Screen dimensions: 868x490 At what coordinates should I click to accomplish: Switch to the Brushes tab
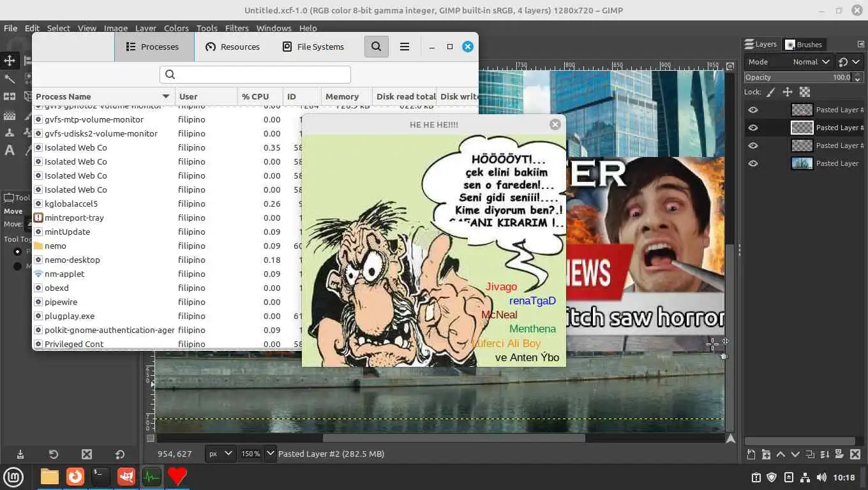(804, 44)
